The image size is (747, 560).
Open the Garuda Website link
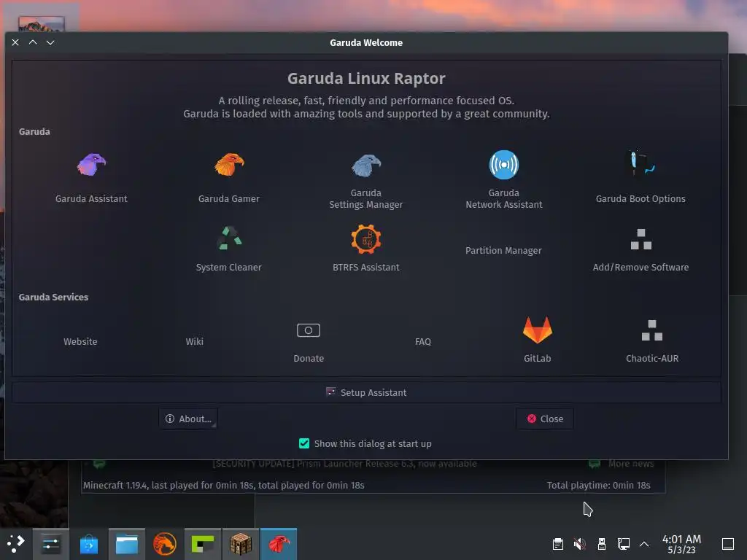coord(80,341)
